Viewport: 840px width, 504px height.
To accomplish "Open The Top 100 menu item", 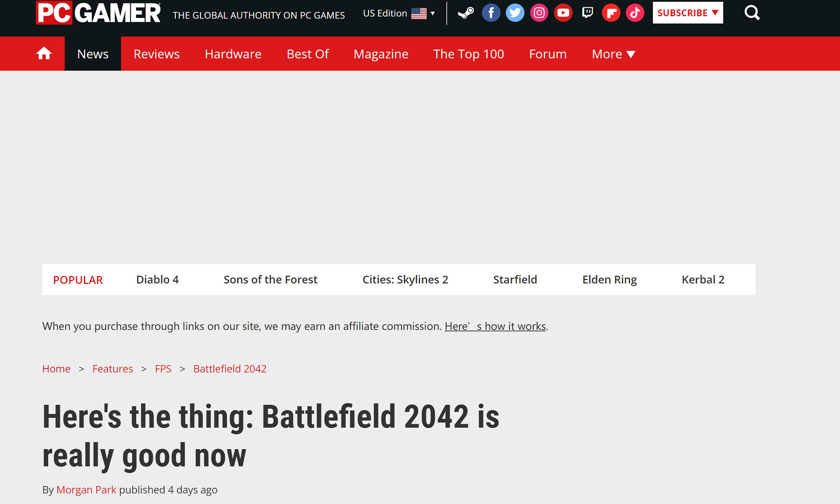I will [x=468, y=54].
